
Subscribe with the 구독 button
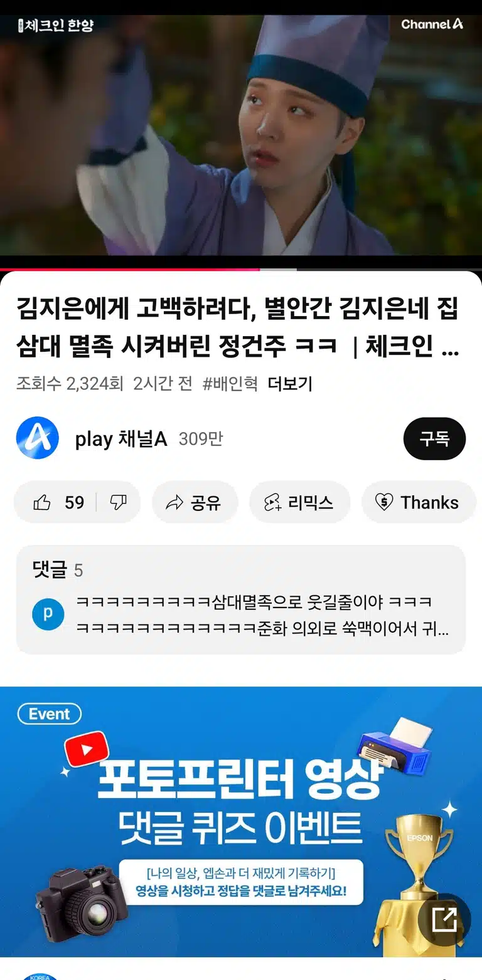[x=434, y=438]
